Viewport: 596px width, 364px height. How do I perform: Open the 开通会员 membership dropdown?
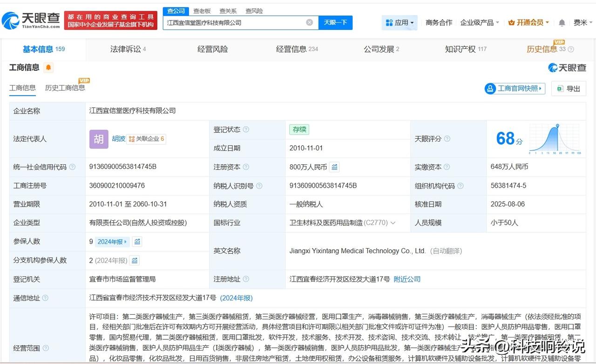pyautogui.click(x=528, y=22)
